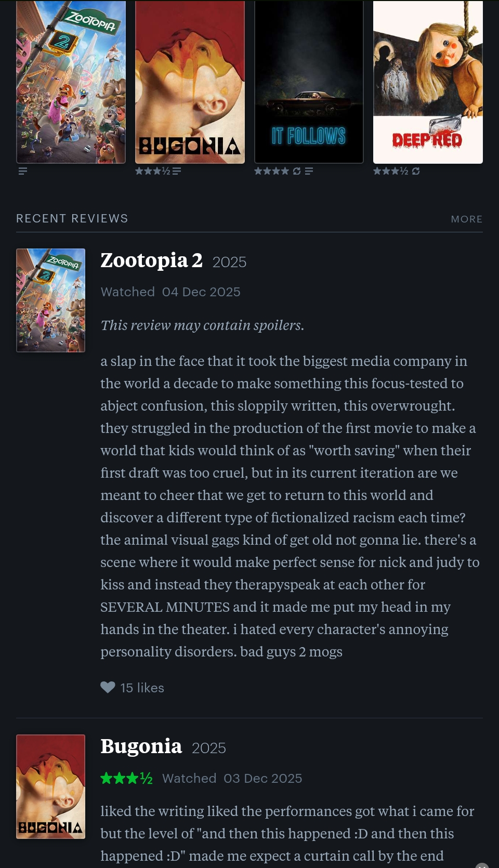Open review icon under Bugonia poster
The image size is (499, 868).
coord(177,171)
